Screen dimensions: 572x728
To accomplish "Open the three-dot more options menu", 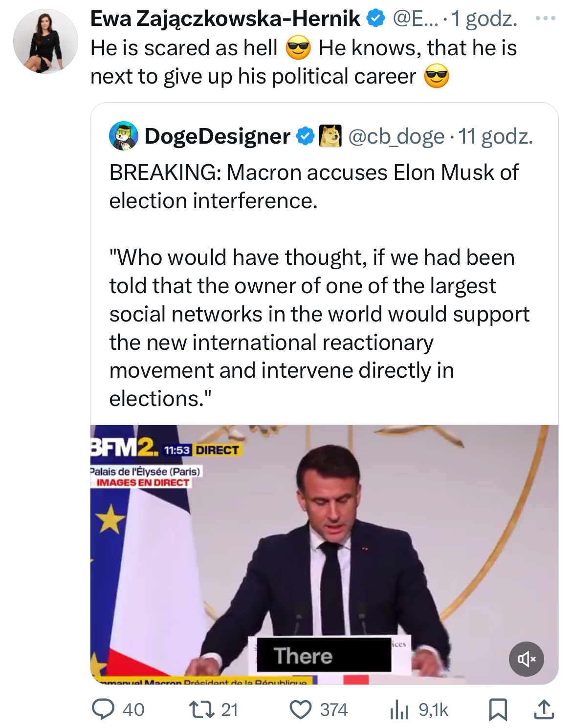I will (x=545, y=19).
